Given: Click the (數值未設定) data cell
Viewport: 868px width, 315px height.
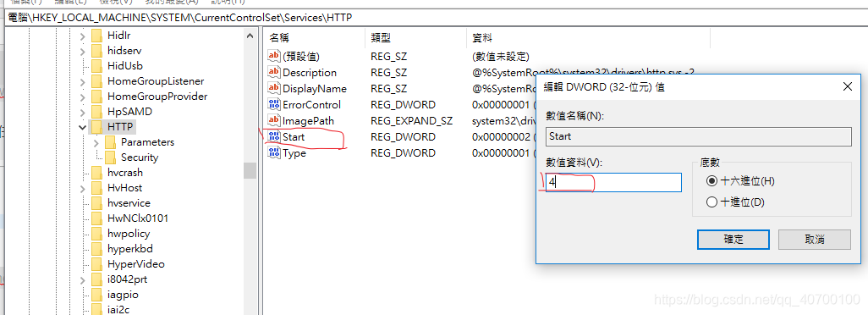Looking at the screenshot, I should point(501,57).
